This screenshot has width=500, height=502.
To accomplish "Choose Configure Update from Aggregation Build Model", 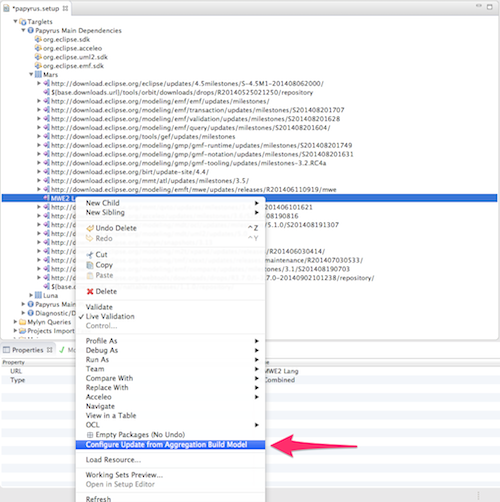I will (x=170, y=445).
